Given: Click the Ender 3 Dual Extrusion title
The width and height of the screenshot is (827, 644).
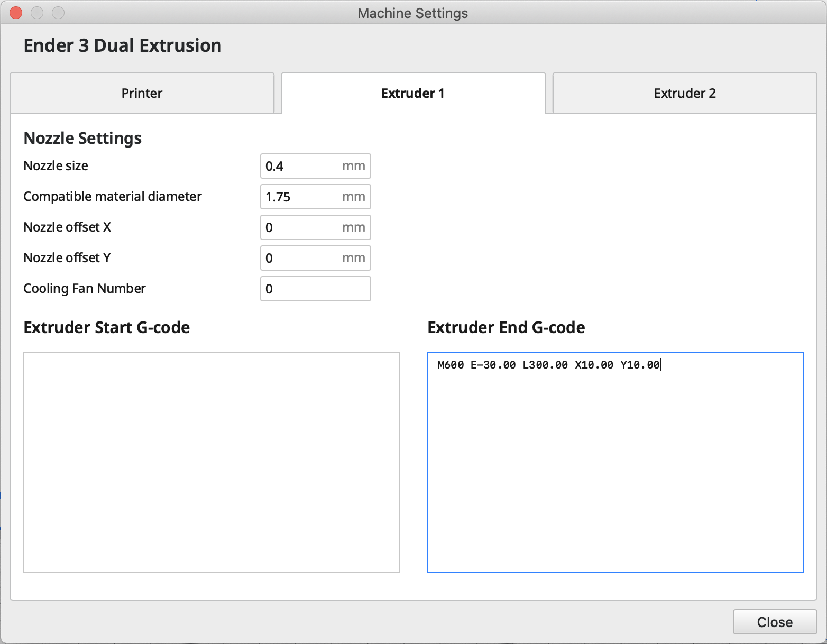Looking at the screenshot, I should coord(123,45).
